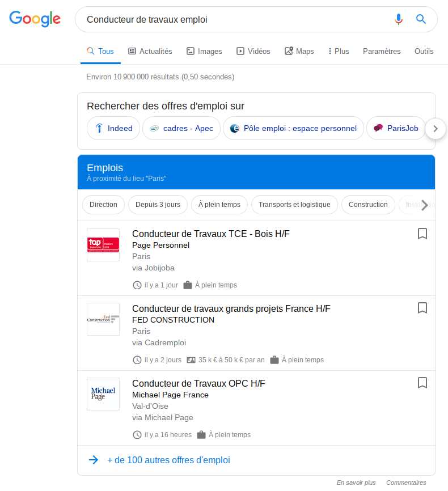Click the Indeed job site button
The width and height of the screenshot is (448, 491).
tap(113, 128)
